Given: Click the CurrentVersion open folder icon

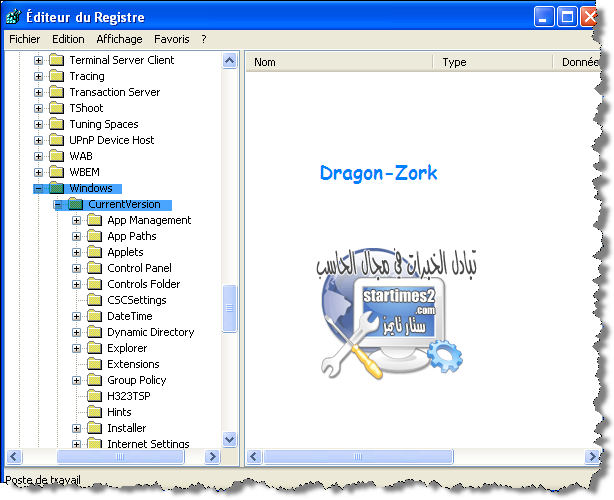Looking at the screenshot, I should pos(76,204).
